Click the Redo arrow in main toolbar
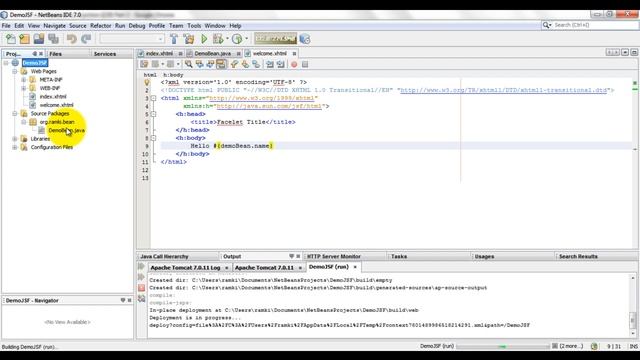 coord(86,39)
